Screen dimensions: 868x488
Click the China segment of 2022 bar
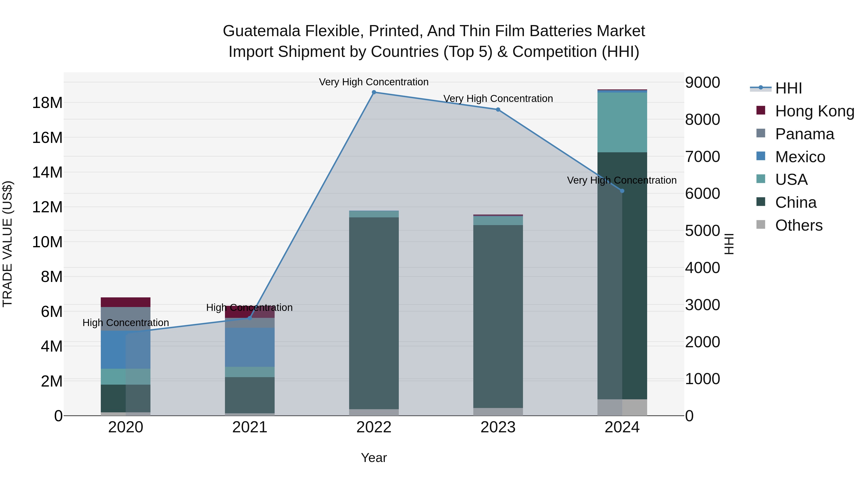coord(374,313)
